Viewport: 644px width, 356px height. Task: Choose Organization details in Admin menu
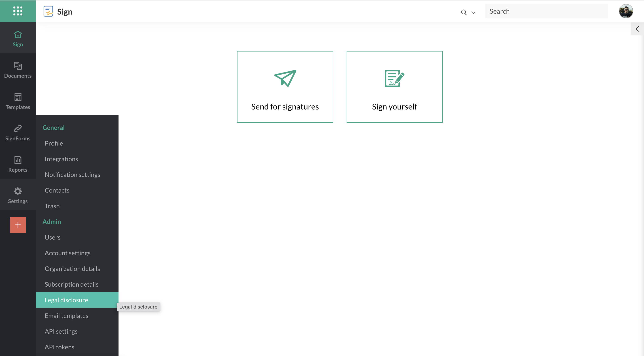(72, 268)
